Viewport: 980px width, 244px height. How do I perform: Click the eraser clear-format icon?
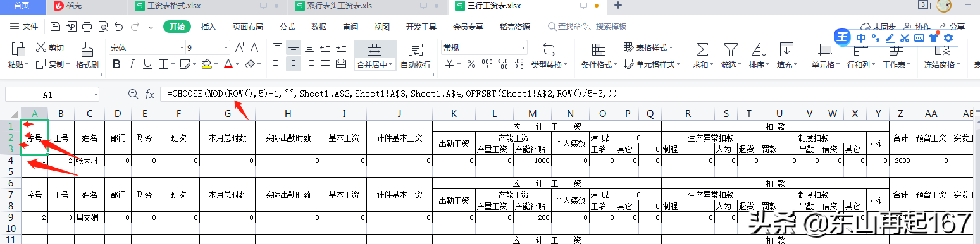[250, 64]
